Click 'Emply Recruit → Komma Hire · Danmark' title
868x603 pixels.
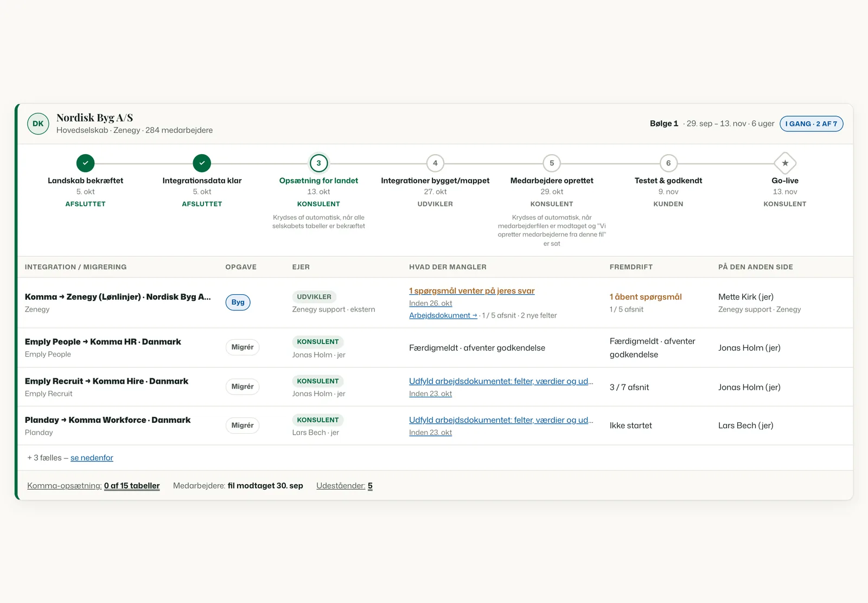pos(106,381)
